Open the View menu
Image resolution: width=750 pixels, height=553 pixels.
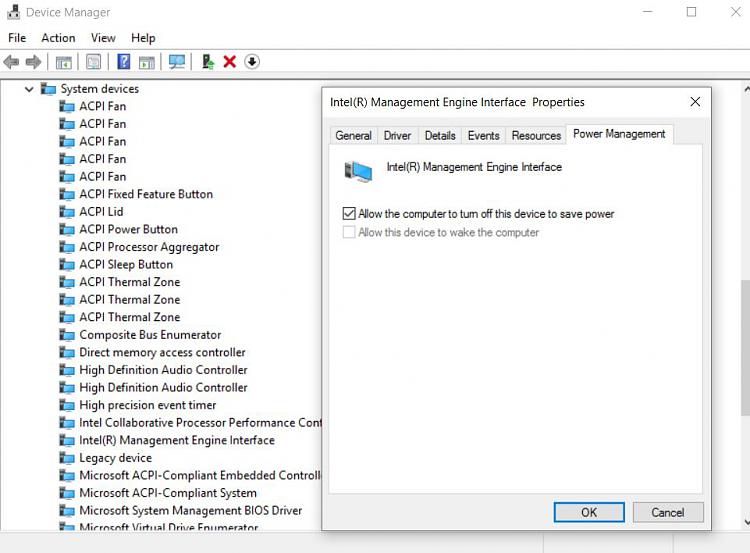pyautogui.click(x=103, y=38)
